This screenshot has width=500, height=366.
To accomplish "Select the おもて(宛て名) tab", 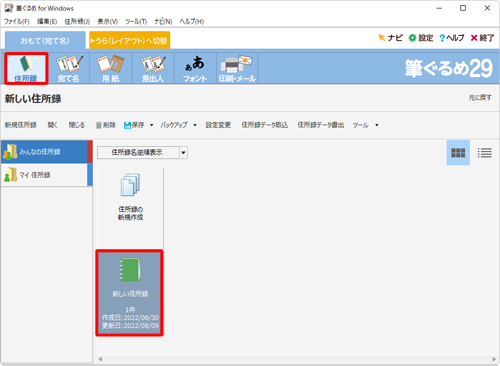I will [x=45, y=41].
